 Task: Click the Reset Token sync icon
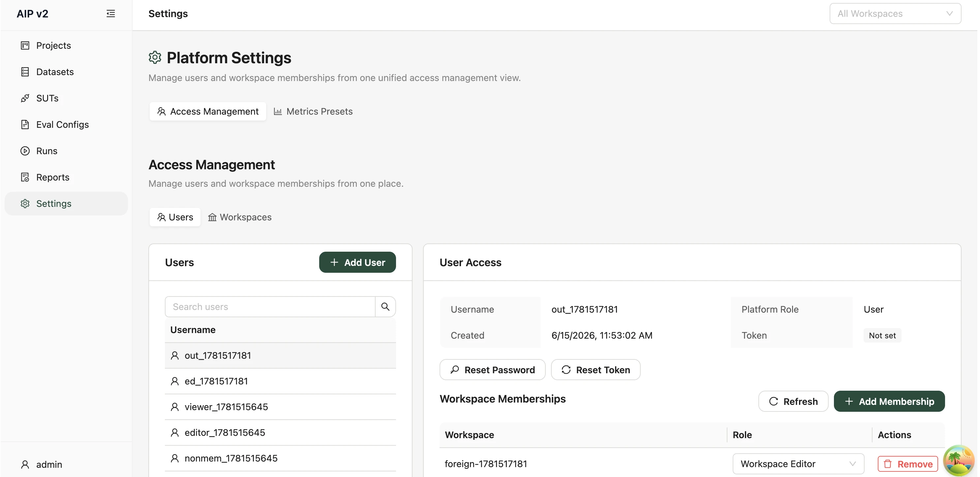pyautogui.click(x=566, y=370)
